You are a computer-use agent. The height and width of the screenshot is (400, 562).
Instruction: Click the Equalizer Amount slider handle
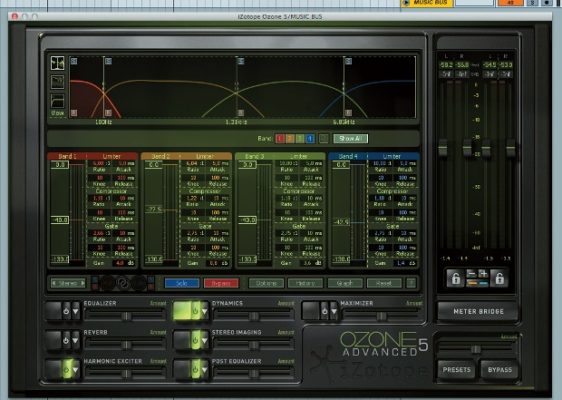126,316
